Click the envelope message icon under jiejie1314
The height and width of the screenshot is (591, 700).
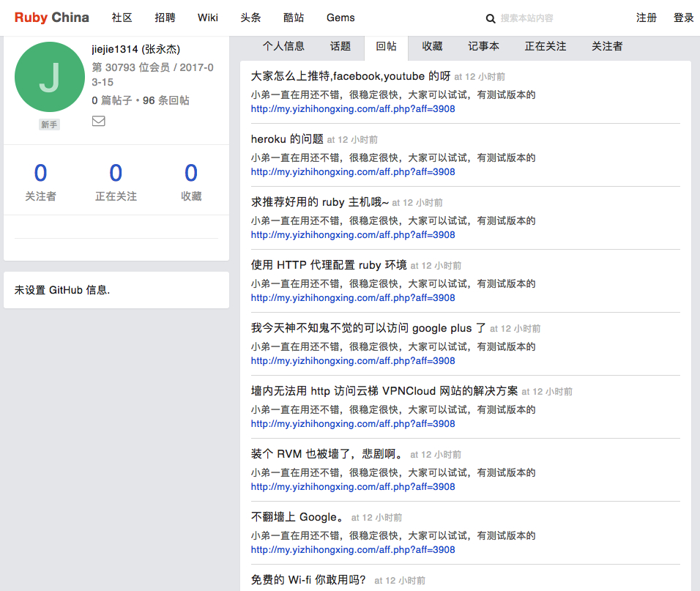click(99, 121)
